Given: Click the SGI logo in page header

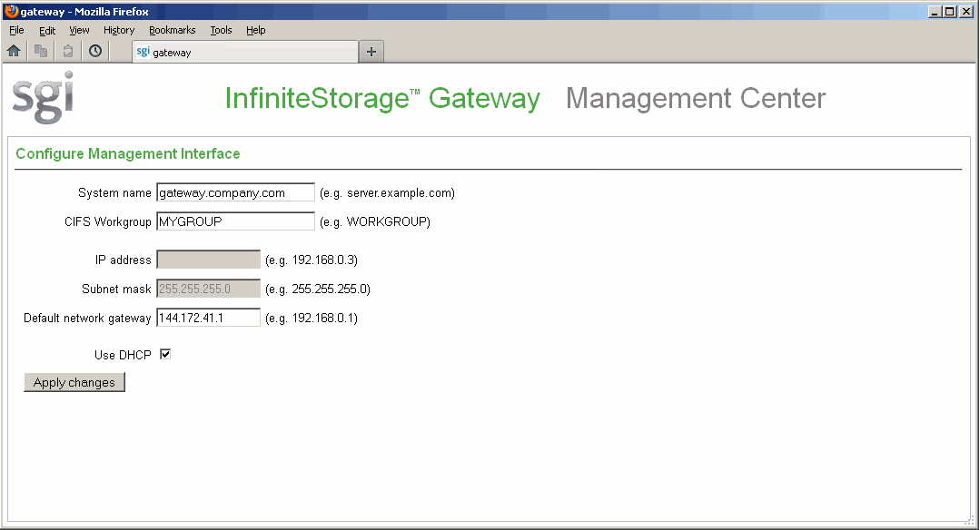Looking at the screenshot, I should [43, 97].
